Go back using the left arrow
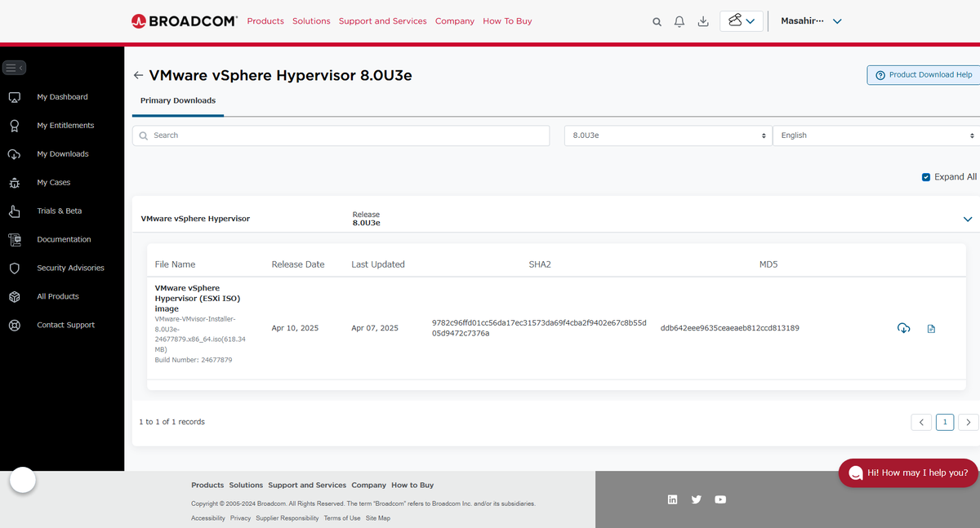This screenshot has height=528, width=980. coord(138,75)
